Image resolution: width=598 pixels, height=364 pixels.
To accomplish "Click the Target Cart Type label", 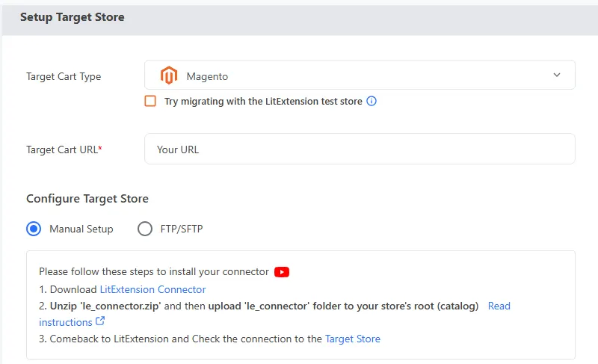I will (64, 76).
